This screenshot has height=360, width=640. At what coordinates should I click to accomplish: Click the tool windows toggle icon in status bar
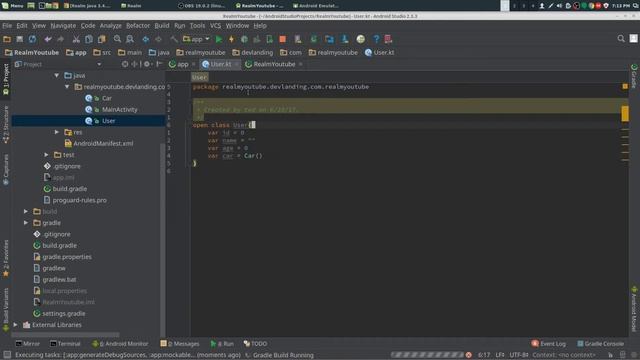tap(7, 355)
